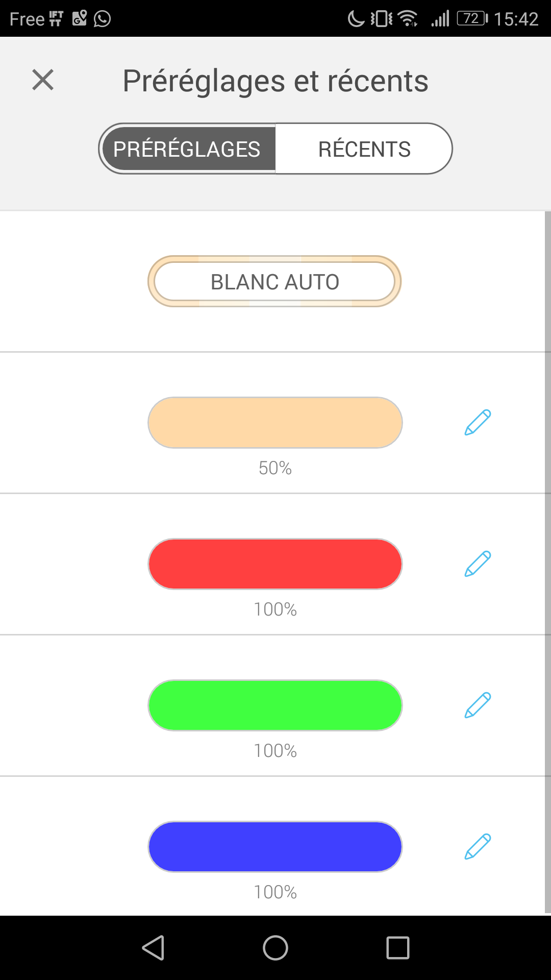
Task: Select the PRÉRÉGLAGES tab
Action: (x=187, y=149)
